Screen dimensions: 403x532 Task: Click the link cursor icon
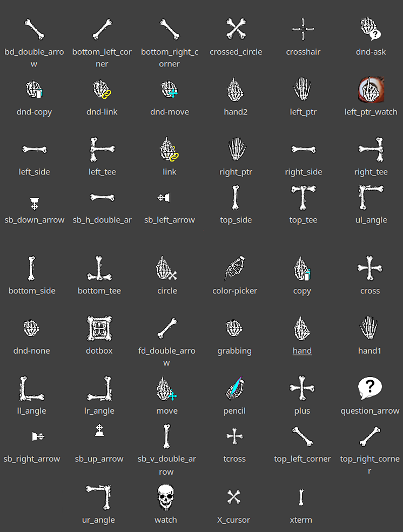169,149
